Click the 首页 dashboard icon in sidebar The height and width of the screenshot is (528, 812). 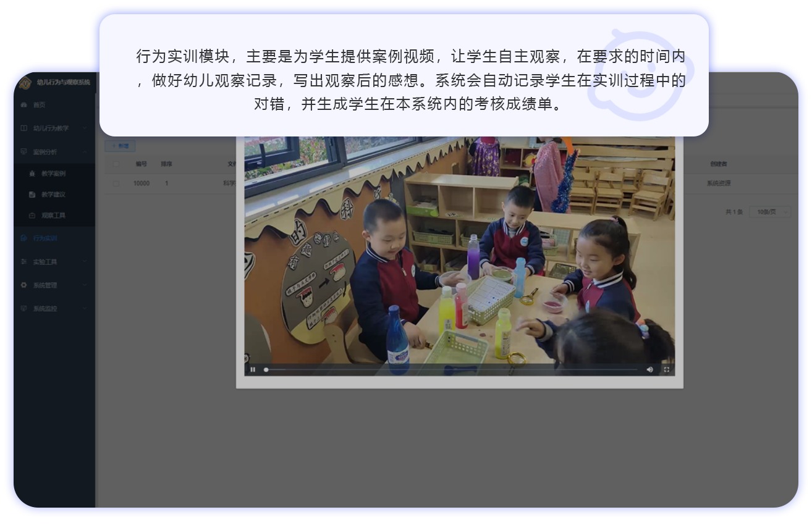click(x=24, y=105)
